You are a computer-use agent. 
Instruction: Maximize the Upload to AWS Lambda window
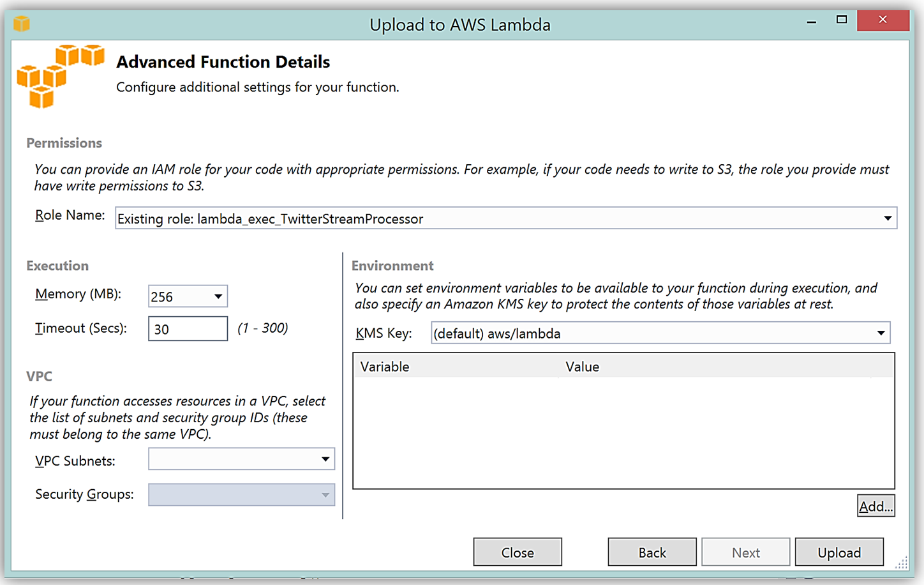tap(842, 20)
